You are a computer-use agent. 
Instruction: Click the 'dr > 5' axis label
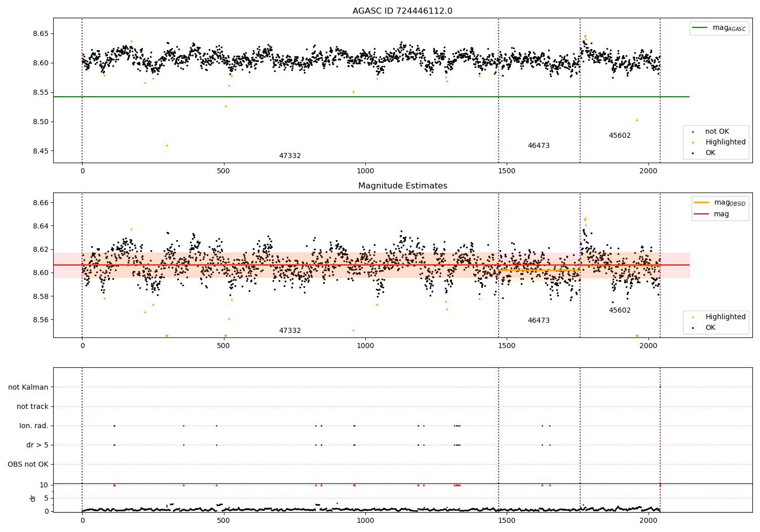(37, 445)
